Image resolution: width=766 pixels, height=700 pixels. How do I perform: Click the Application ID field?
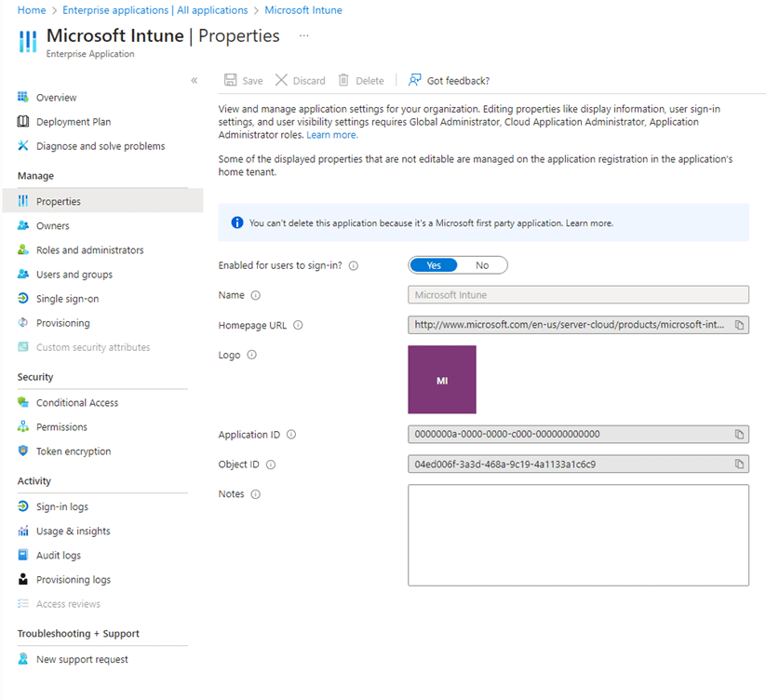coord(578,435)
